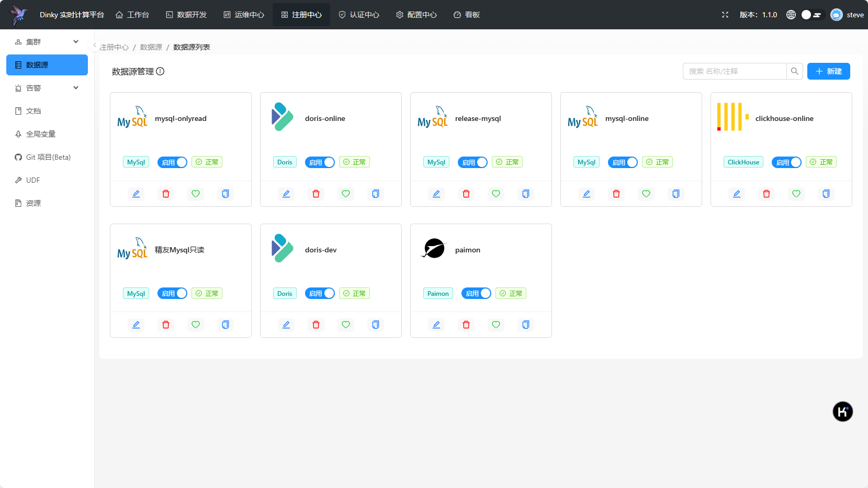The width and height of the screenshot is (868, 488).
Task: Edit the mysql-onlyread data source
Action: click(136, 194)
